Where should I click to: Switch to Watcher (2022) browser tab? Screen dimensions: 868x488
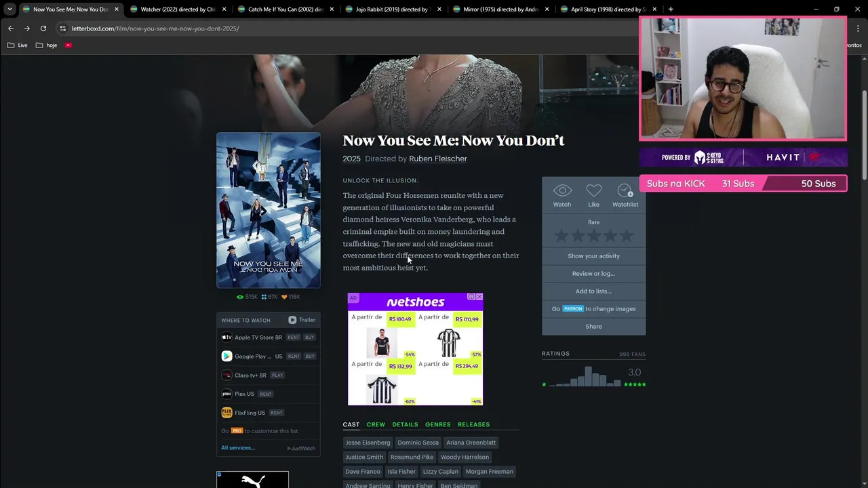point(178,9)
